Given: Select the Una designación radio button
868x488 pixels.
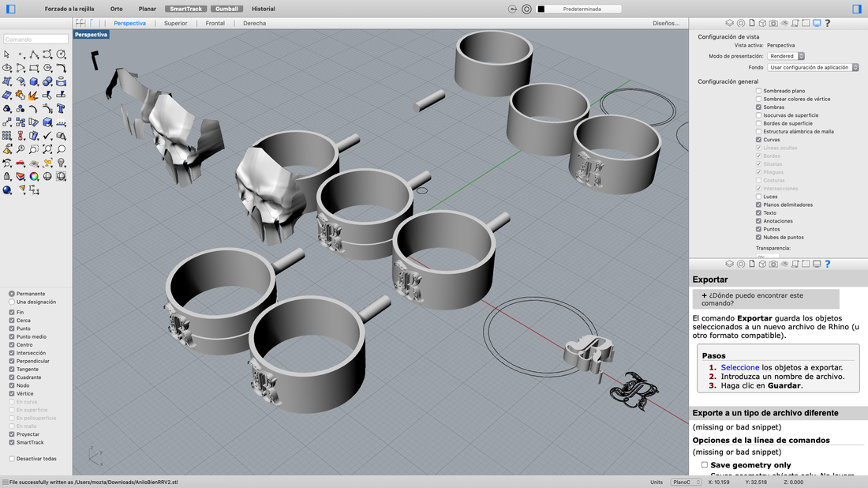Looking at the screenshot, I should (12, 302).
